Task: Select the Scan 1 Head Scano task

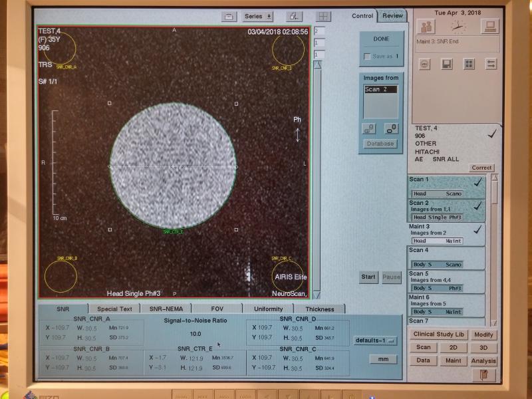Action: click(446, 187)
